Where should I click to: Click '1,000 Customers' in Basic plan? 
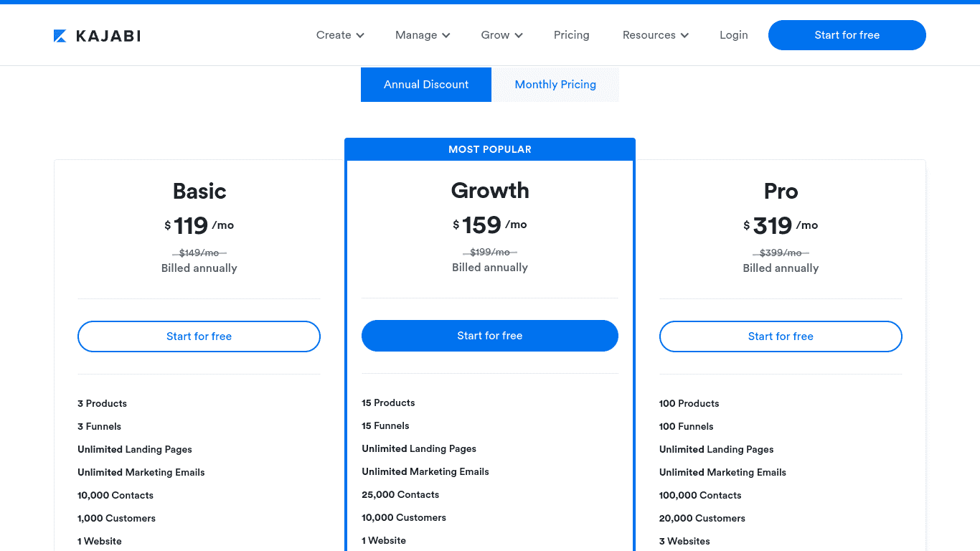[116, 518]
